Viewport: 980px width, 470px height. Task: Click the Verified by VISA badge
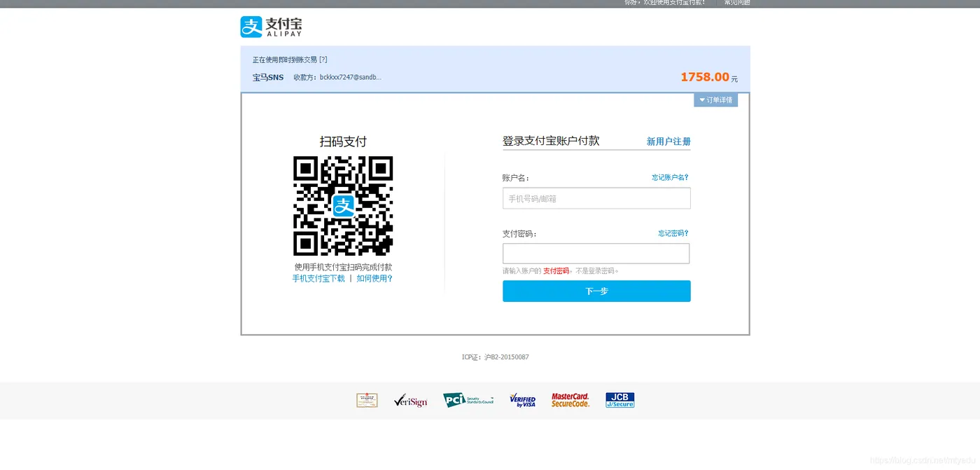(x=522, y=400)
